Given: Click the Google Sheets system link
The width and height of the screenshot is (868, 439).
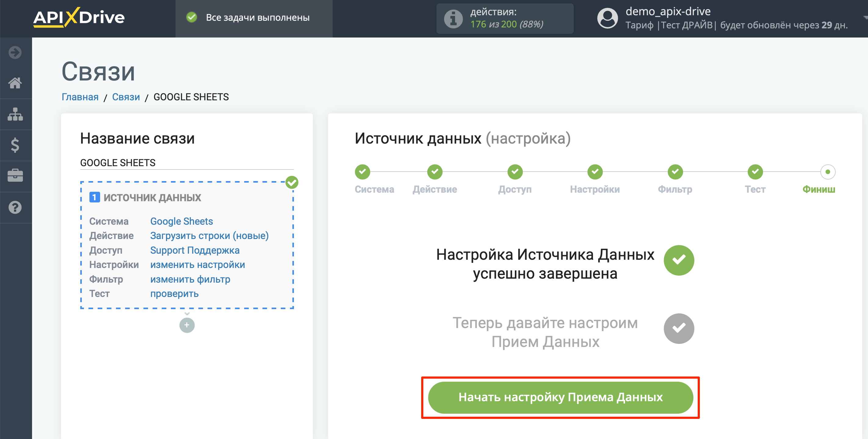Looking at the screenshot, I should point(181,221).
